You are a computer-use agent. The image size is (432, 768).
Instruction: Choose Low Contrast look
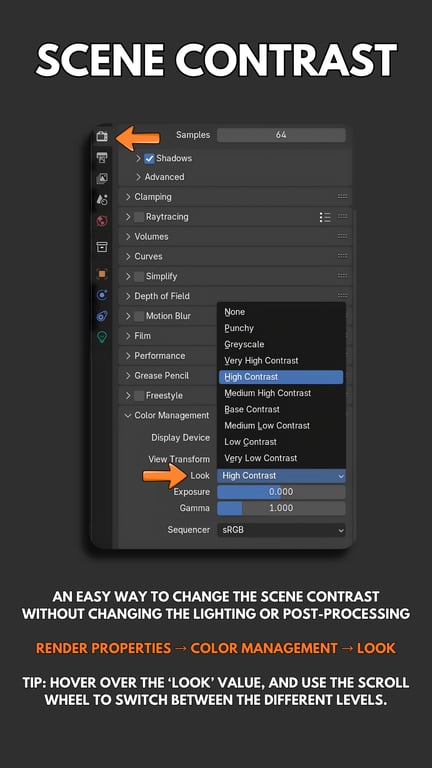281,442
